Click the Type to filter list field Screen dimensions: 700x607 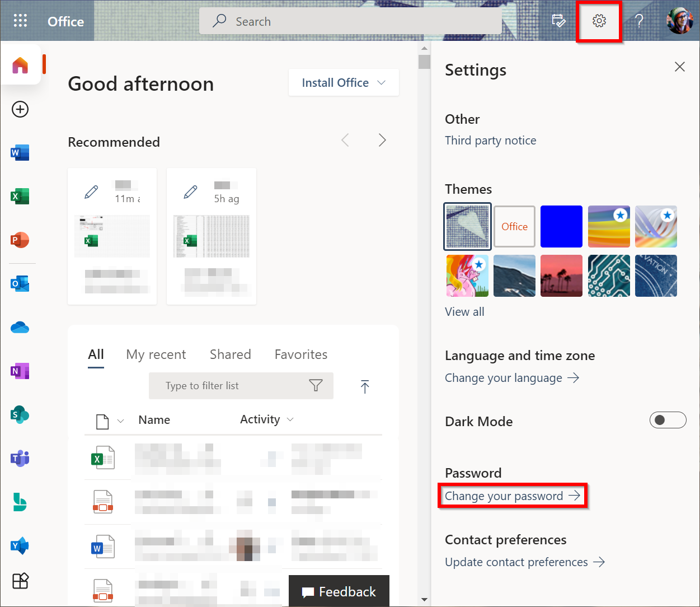229,386
